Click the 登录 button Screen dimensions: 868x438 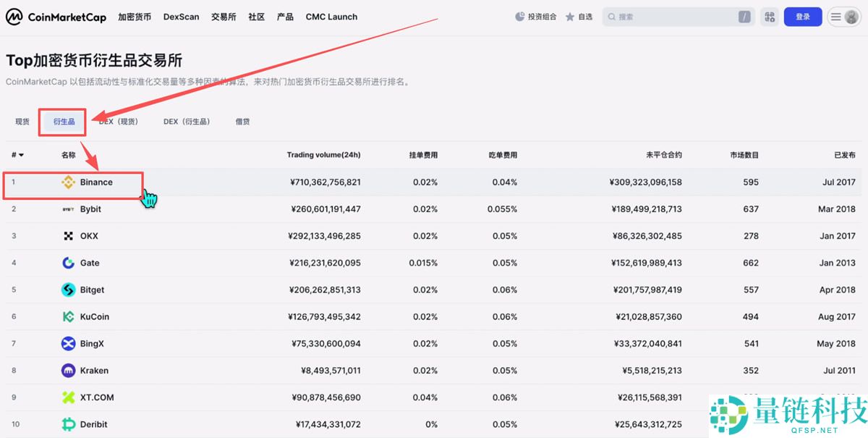click(803, 16)
